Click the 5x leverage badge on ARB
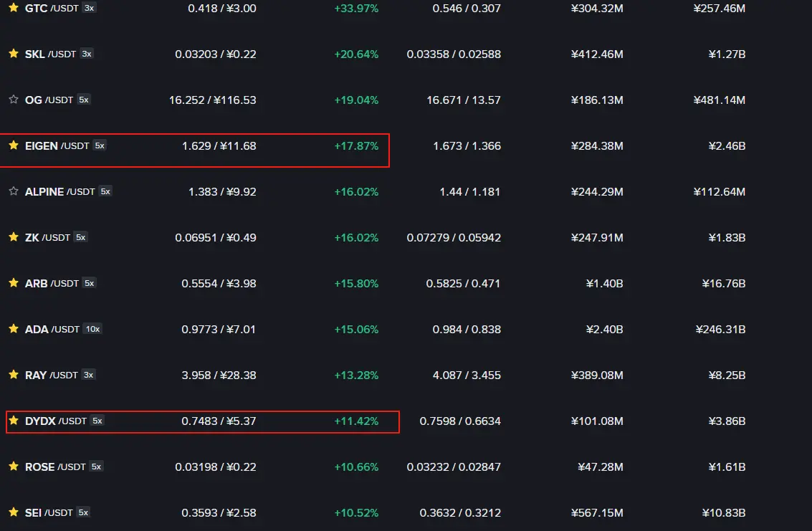The height and width of the screenshot is (531, 812). 90,283
